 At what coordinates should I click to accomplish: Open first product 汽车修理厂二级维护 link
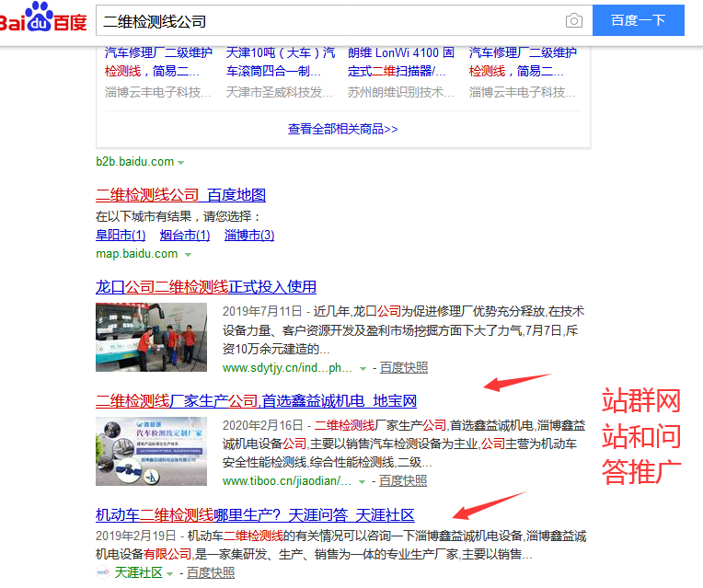coord(158,62)
